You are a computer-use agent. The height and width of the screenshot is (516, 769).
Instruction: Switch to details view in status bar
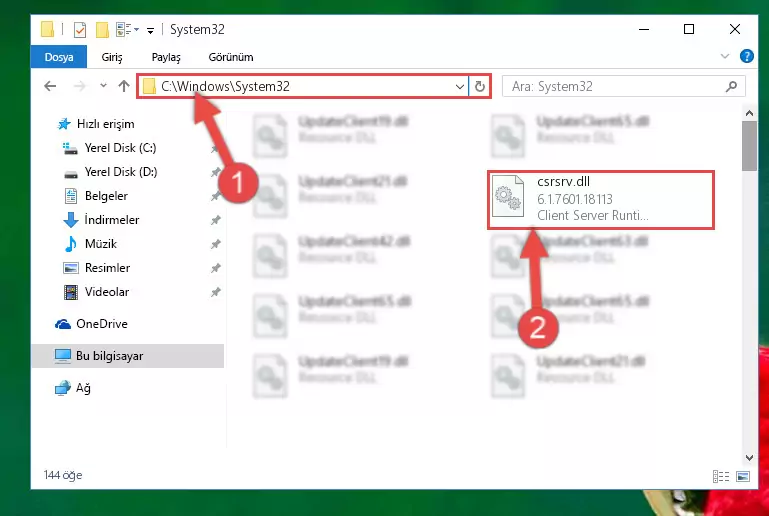[720, 476]
